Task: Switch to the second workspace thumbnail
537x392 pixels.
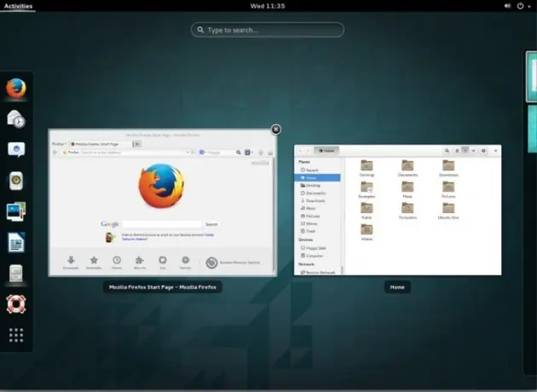Action: [532, 129]
